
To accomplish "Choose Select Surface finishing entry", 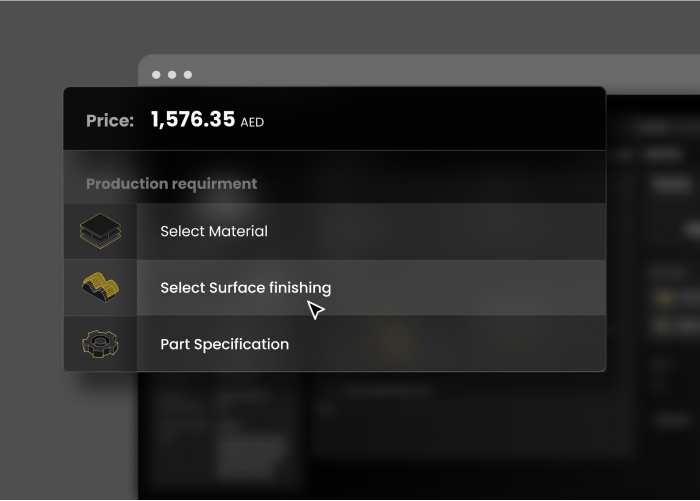I will pos(246,288).
